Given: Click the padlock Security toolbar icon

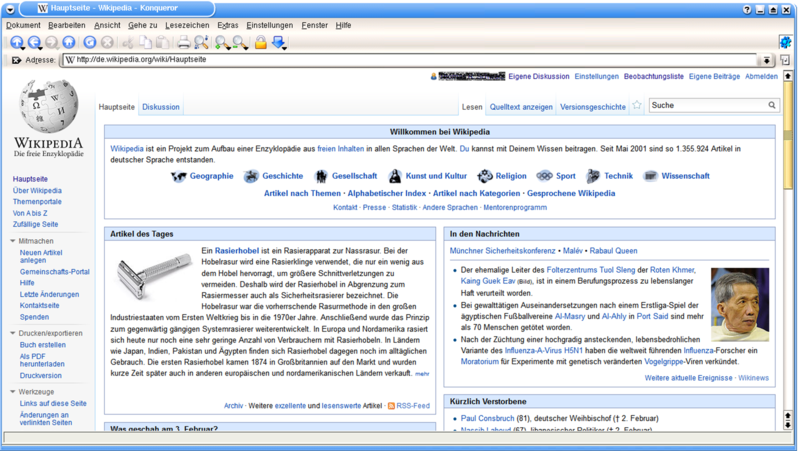Looking at the screenshot, I should (x=261, y=43).
